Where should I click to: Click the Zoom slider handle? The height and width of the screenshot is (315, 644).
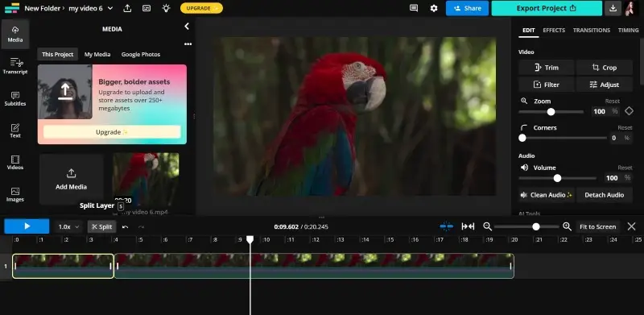point(551,112)
